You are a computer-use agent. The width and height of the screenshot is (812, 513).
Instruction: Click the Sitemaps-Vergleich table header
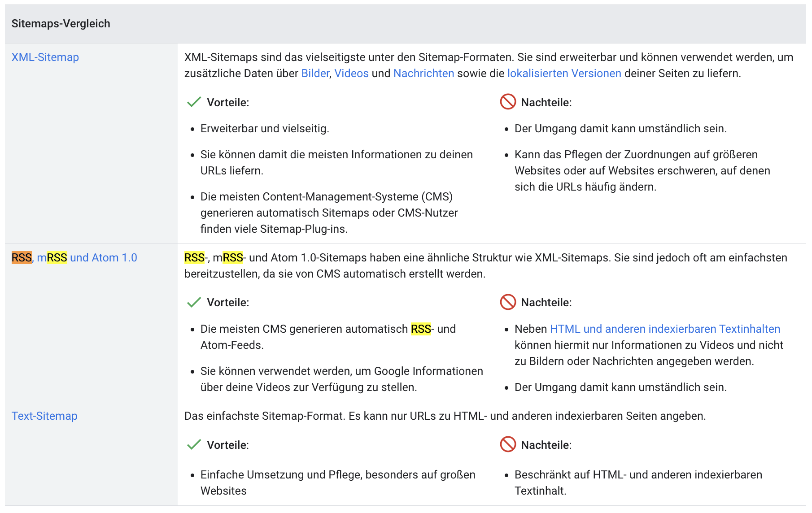tap(61, 23)
